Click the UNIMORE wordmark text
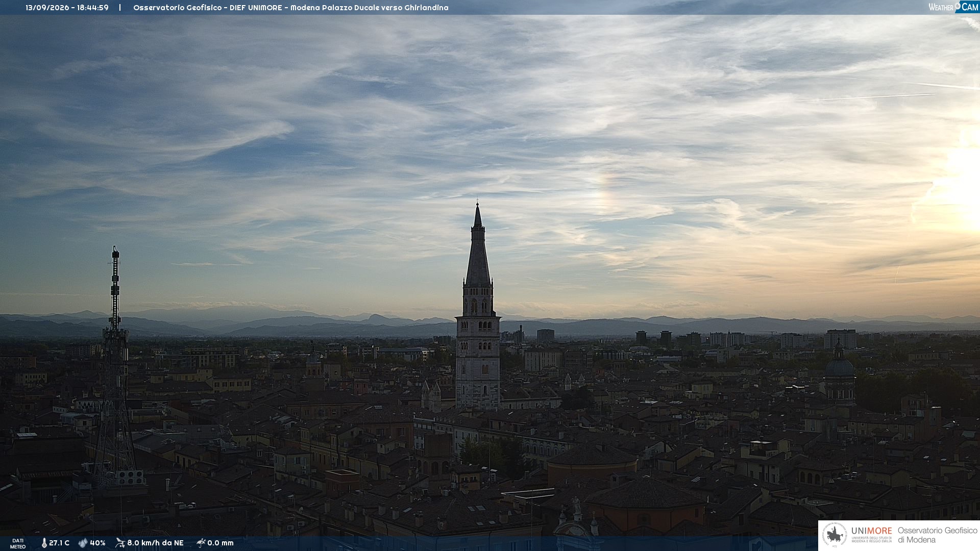Screen dimensions: 980x551 871,531
